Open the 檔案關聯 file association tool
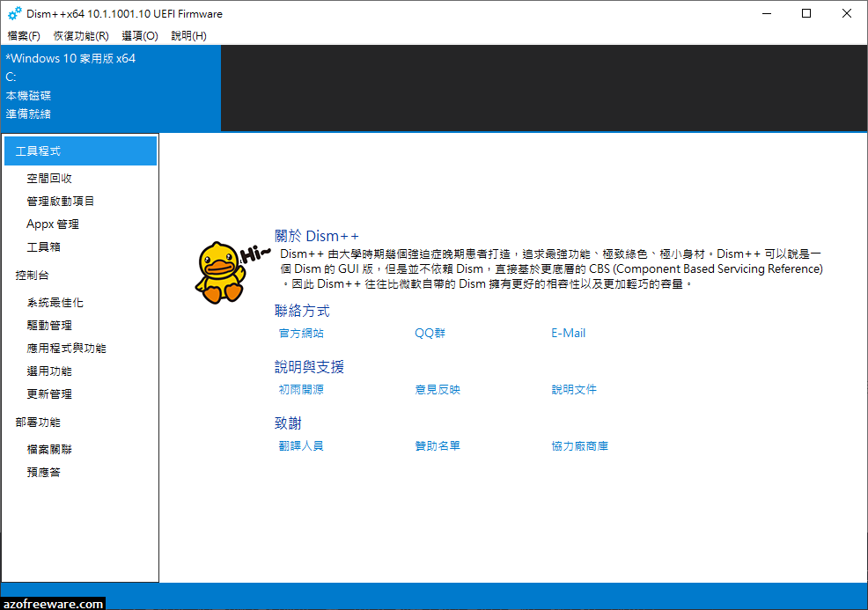The height and width of the screenshot is (610, 868). click(49, 448)
